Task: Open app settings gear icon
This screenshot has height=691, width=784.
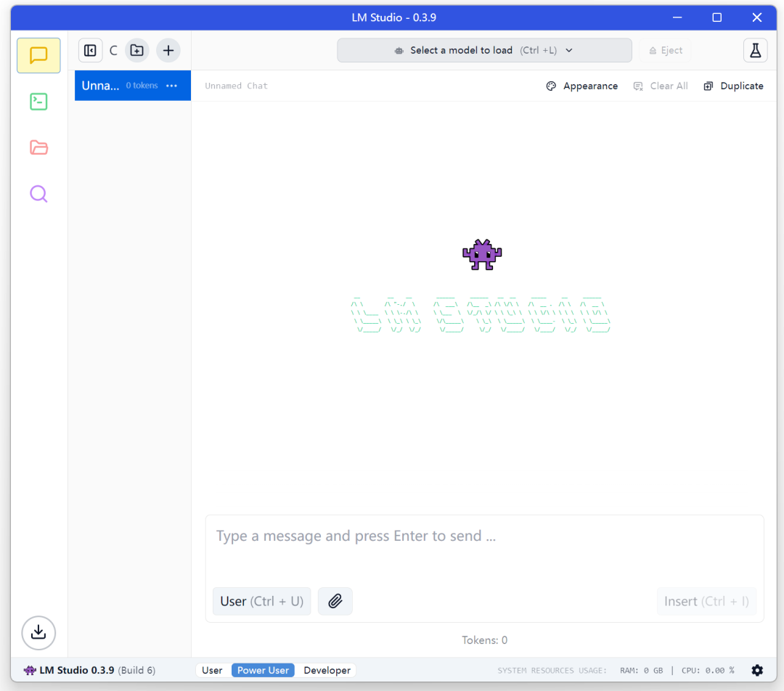Action: (757, 670)
